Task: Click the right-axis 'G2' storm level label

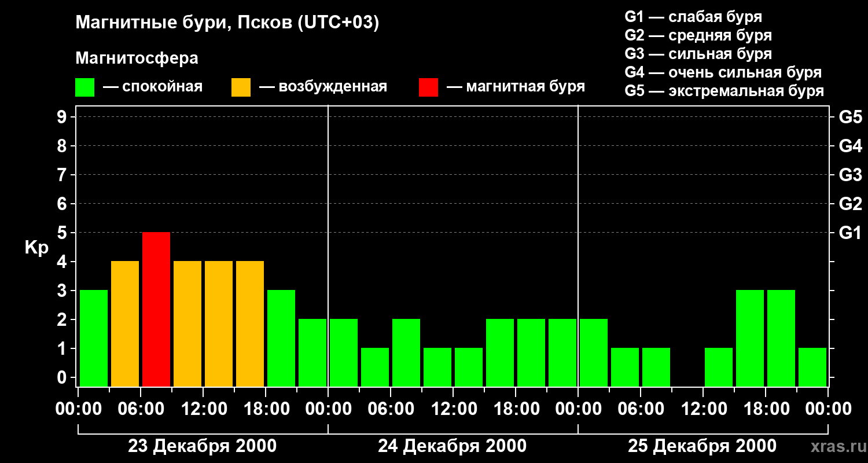Action: tap(850, 204)
